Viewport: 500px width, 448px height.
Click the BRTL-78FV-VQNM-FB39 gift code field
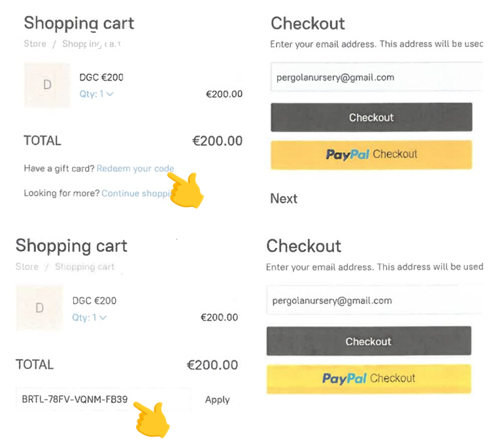click(x=103, y=400)
